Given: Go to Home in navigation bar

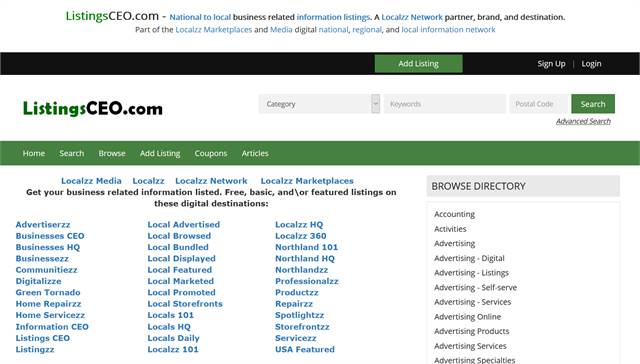Looking at the screenshot, I should point(34,153).
